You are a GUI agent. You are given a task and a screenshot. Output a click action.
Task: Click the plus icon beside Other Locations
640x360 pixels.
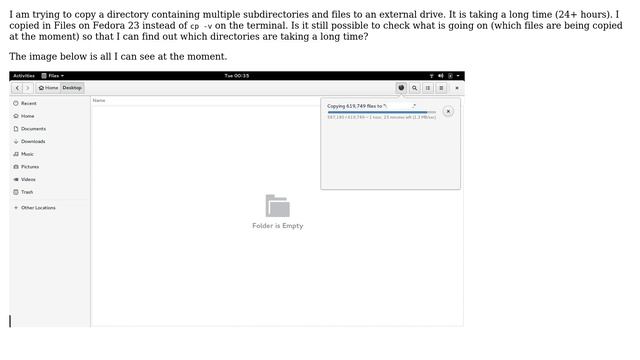pyautogui.click(x=16, y=208)
